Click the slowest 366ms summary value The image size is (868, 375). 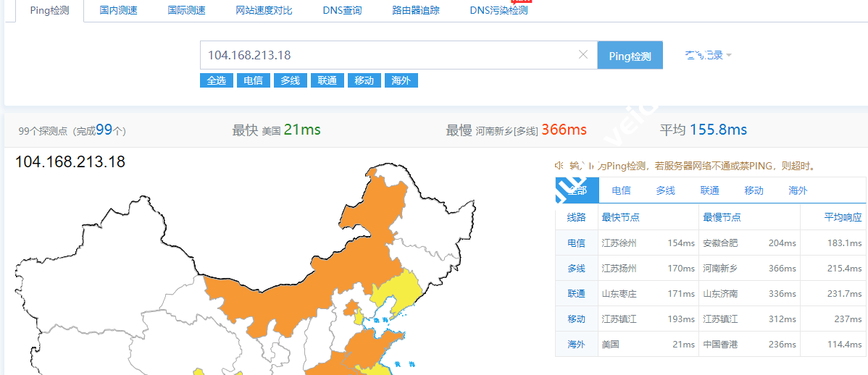point(564,130)
